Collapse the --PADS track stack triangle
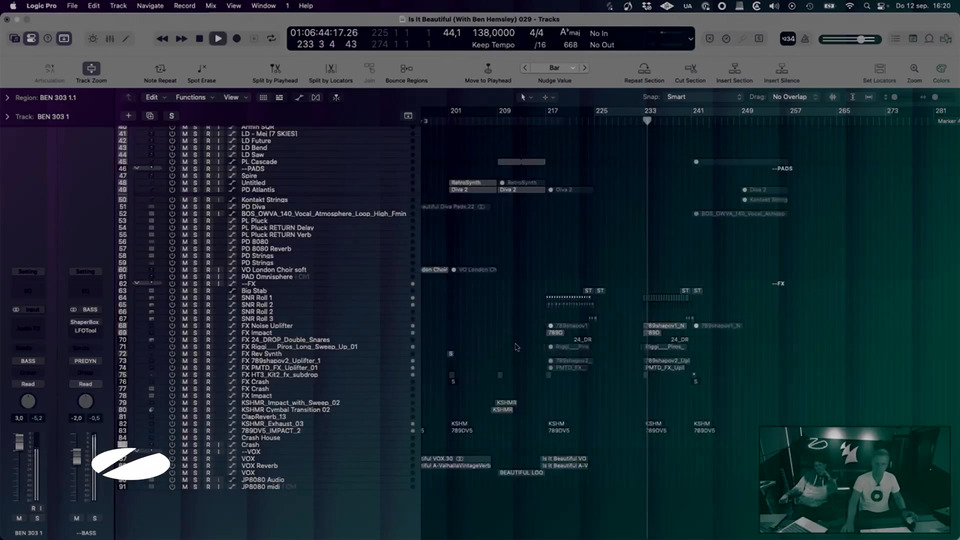Screen dimensions: 960x540 [137, 168]
